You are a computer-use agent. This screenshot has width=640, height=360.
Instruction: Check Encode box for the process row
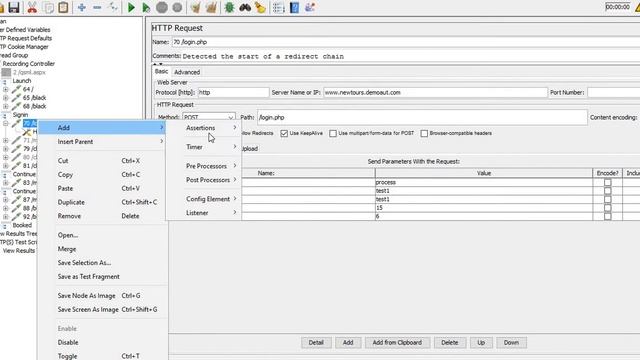(x=607, y=182)
